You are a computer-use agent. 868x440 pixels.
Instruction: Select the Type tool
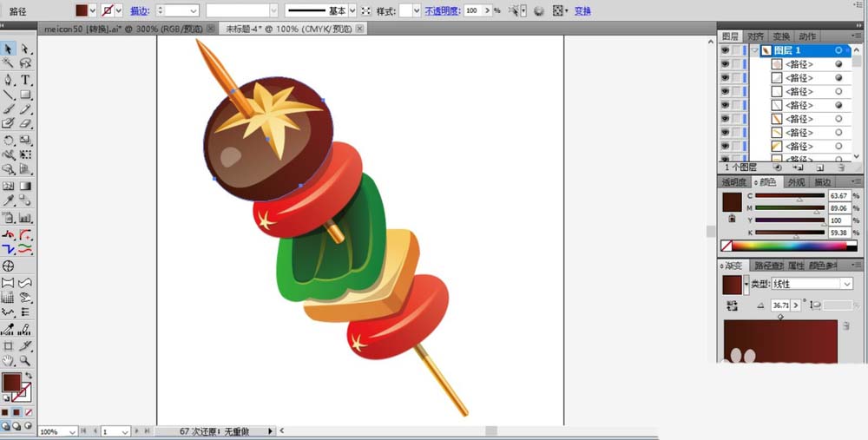click(x=25, y=80)
